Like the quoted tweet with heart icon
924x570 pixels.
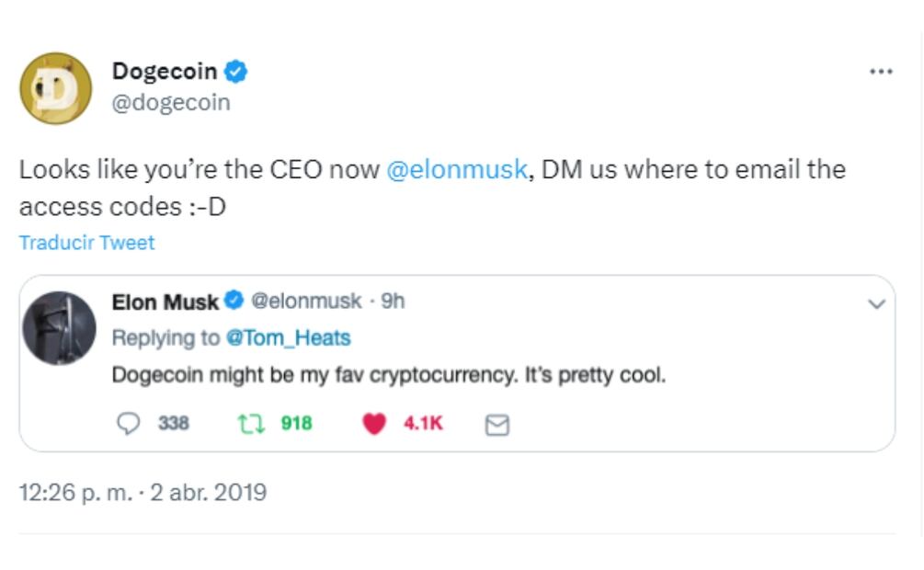click(x=373, y=423)
